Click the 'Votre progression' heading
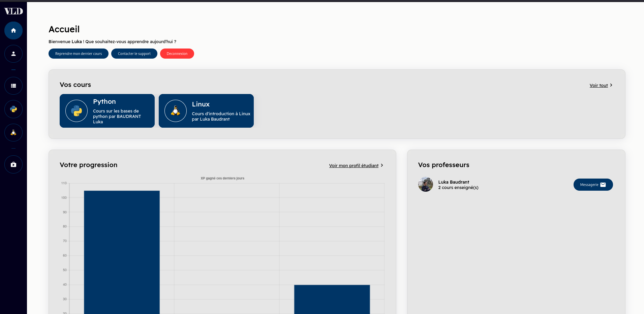 click(x=89, y=165)
